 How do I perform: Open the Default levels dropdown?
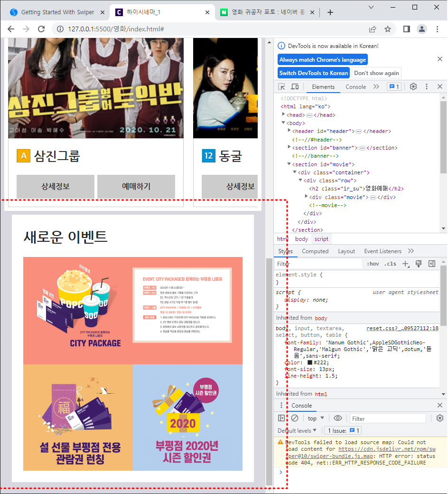tap(297, 431)
